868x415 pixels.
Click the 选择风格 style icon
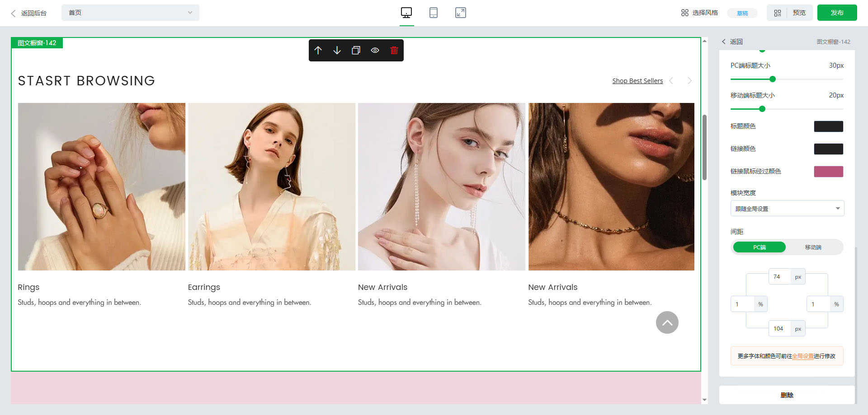pos(685,13)
